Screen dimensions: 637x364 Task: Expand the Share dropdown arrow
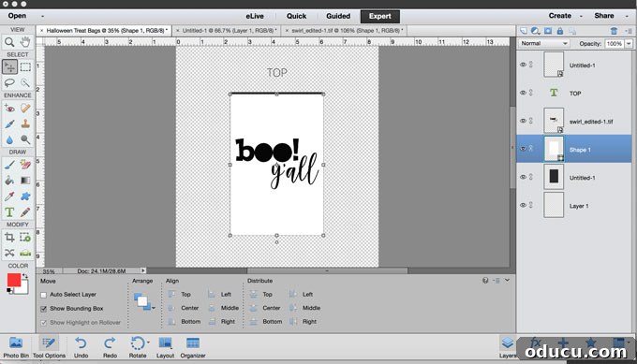tap(627, 16)
